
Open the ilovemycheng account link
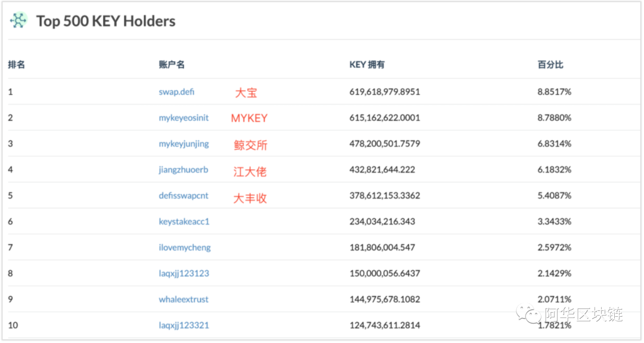[x=184, y=247]
